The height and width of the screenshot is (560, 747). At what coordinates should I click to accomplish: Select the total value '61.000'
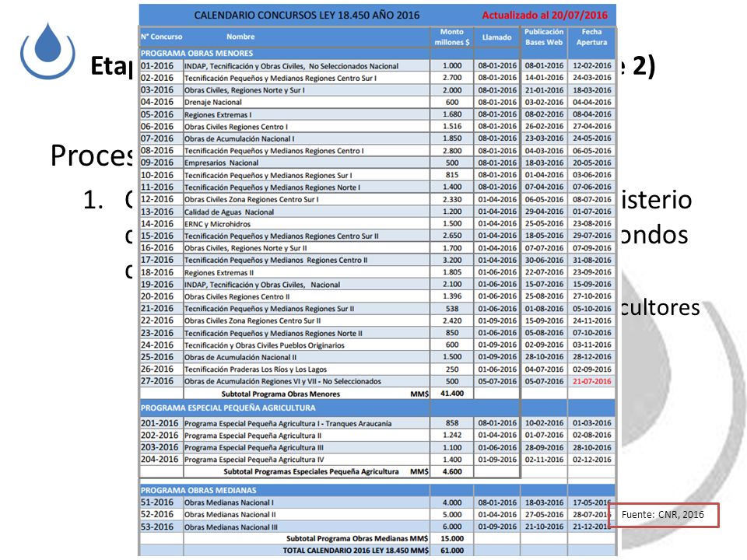(x=451, y=551)
